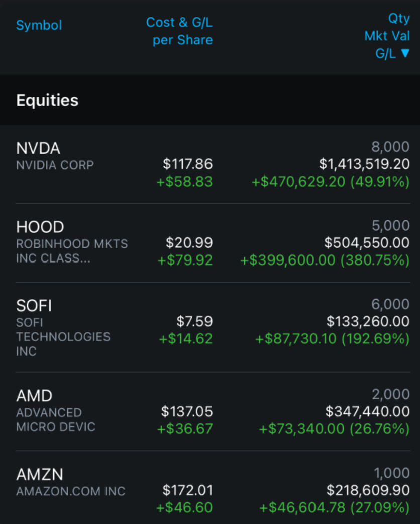Collapse the Equities section header
The image size is (420, 524).
click(x=47, y=100)
